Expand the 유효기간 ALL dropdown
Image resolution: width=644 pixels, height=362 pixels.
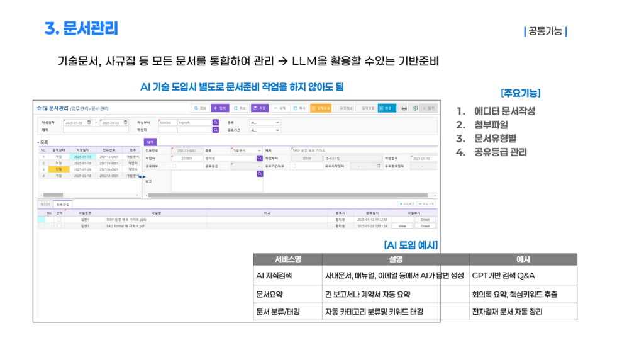[x=265, y=130]
